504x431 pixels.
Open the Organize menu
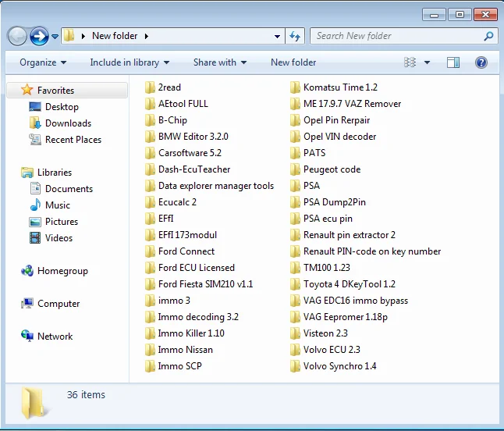click(x=43, y=62)
